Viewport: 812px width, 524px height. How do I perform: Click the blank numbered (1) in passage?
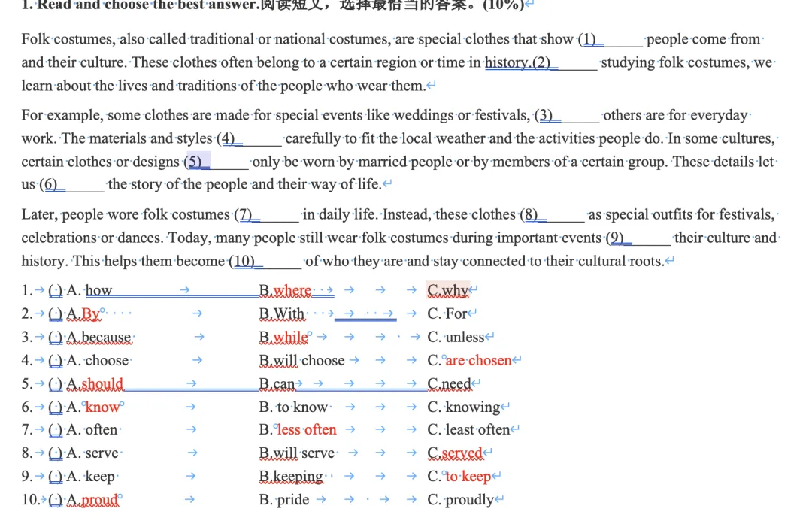click(x=611, y=39)
